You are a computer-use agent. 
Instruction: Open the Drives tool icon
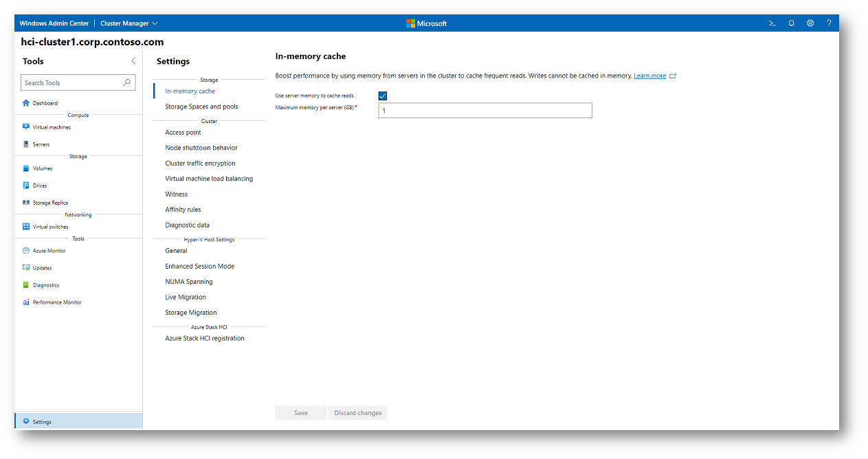[26, 186]
